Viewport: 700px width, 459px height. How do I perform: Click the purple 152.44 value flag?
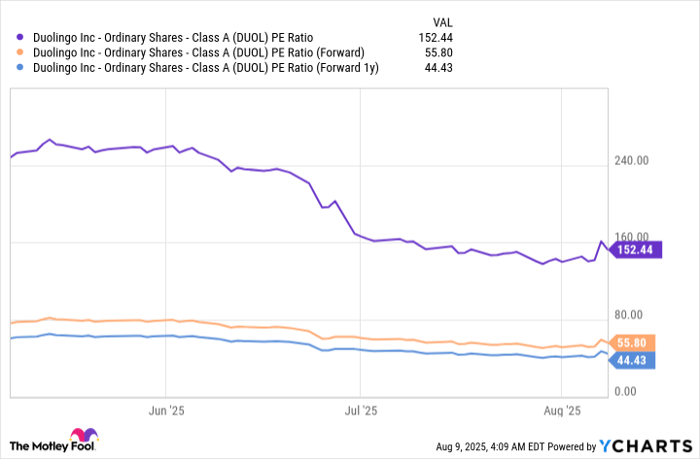click(635, 250)
